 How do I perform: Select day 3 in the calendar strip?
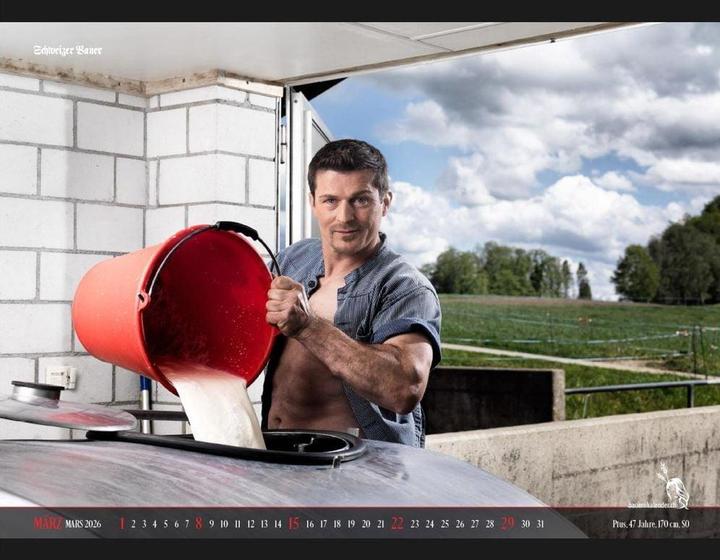(144, 524)
